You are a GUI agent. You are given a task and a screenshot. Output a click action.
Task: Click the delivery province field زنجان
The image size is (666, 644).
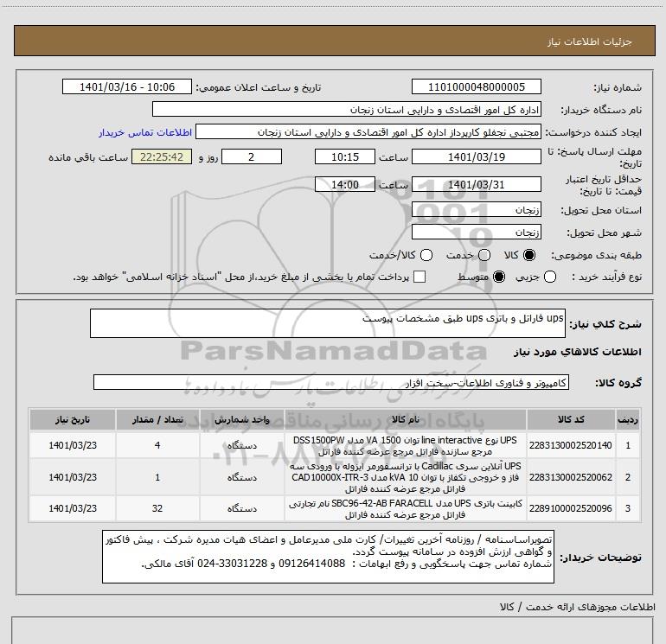click(x=476, y=209)
